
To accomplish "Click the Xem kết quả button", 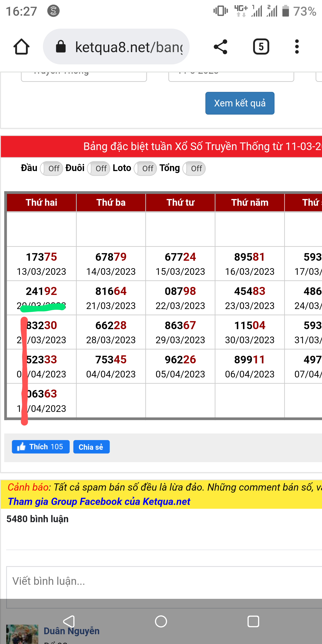I will [240, 103].
